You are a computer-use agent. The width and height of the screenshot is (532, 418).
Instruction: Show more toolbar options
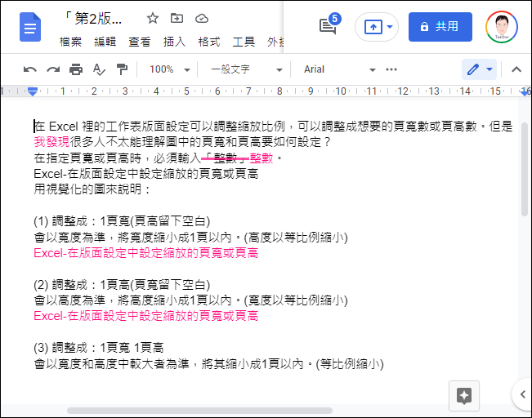click(391, 69)
